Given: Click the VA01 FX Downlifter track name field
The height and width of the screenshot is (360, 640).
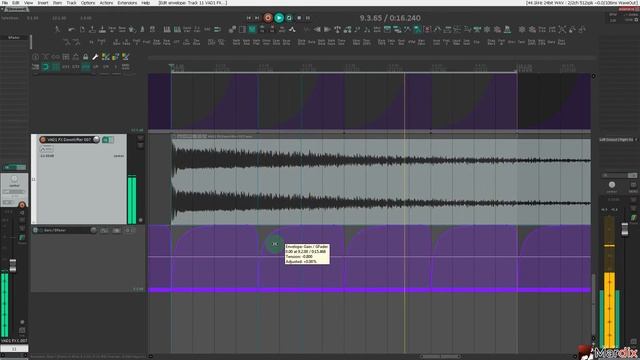Looking at the screenshot, I should pyautogui.click(x=69, y=140).
